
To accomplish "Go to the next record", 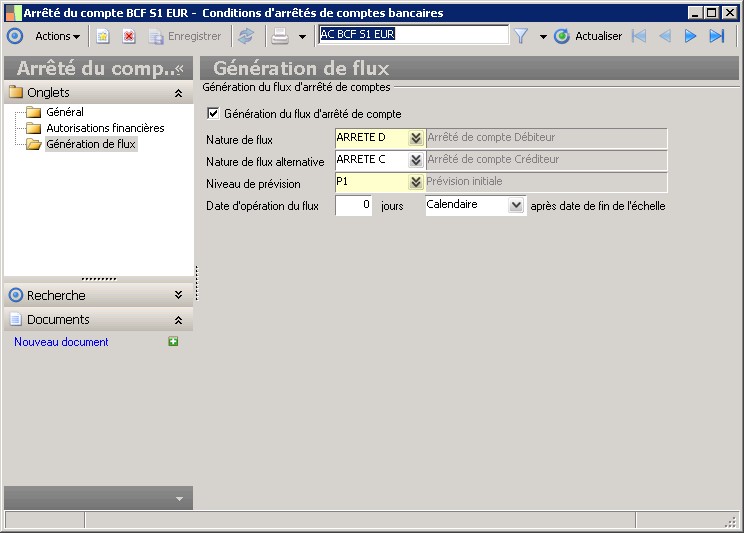I will 690,36.
